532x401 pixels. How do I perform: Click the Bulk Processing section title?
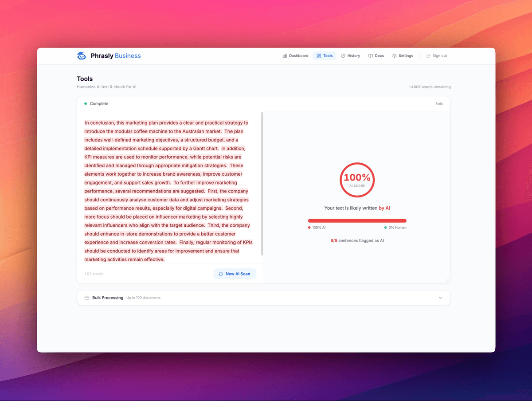click(x=108, y=298)
